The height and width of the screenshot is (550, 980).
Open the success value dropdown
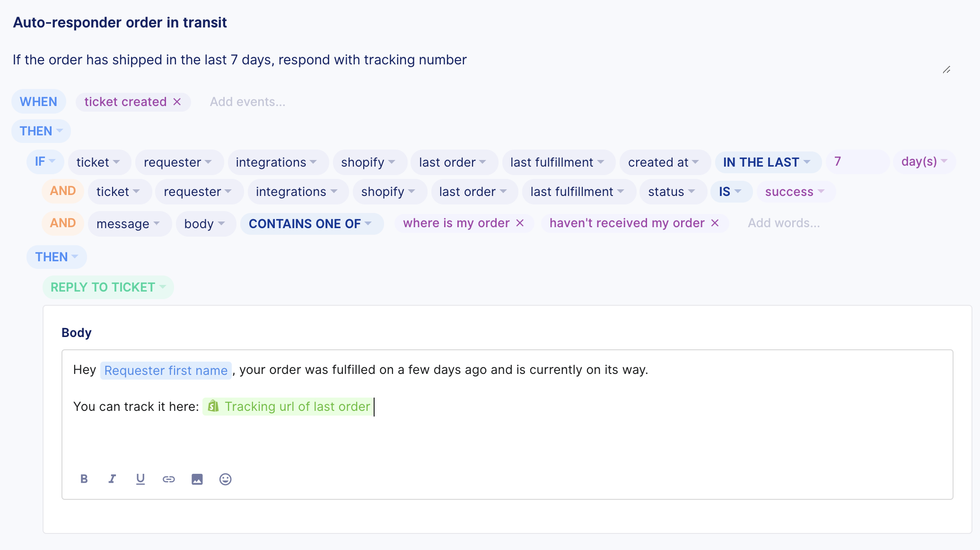[x=796, y=192]
